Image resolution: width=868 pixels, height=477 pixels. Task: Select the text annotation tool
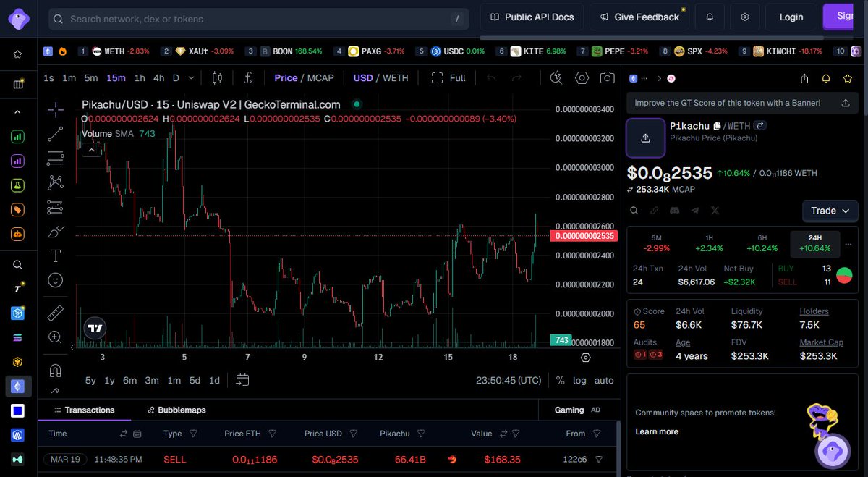point(56,256)
